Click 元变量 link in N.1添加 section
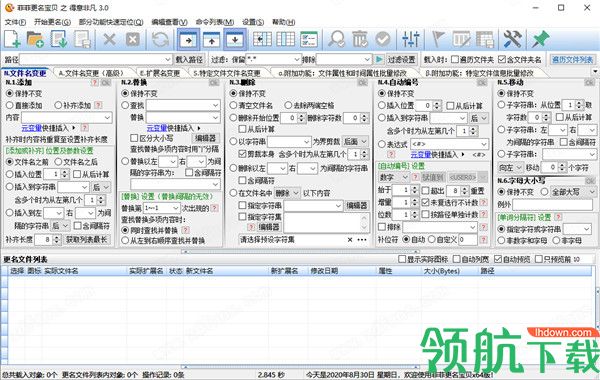The width and height of the screenshot is (600, 380). tap(31, 128)
